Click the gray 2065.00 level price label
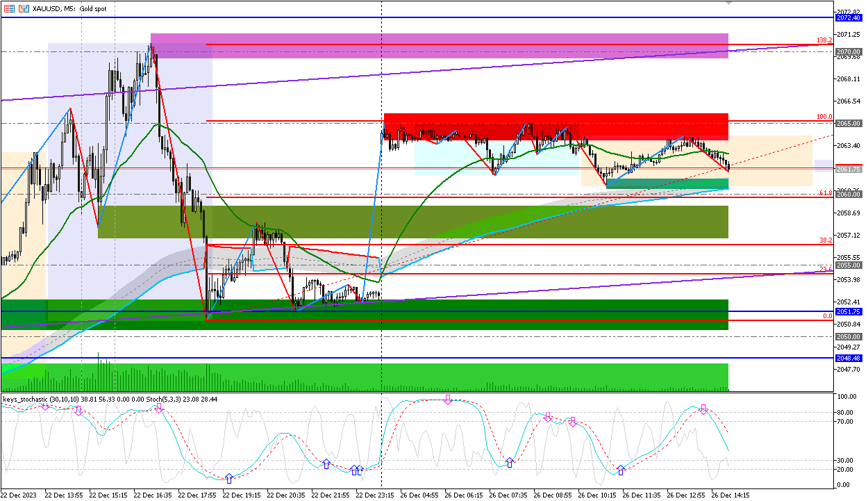 (849, 123)
